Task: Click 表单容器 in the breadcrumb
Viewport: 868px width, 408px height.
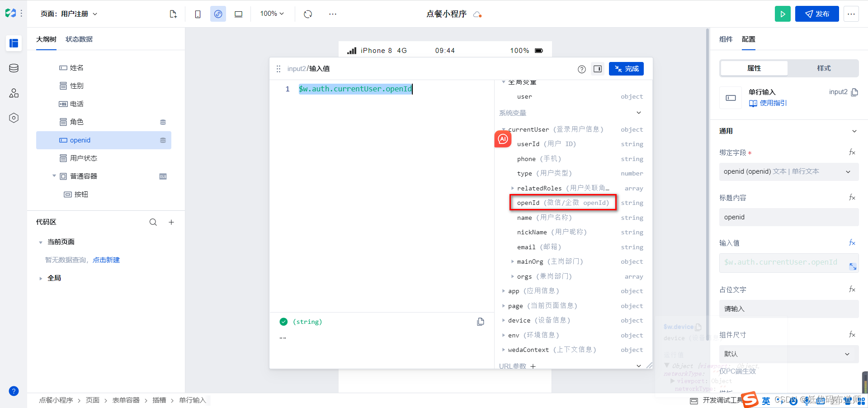Action: (126, 400)
